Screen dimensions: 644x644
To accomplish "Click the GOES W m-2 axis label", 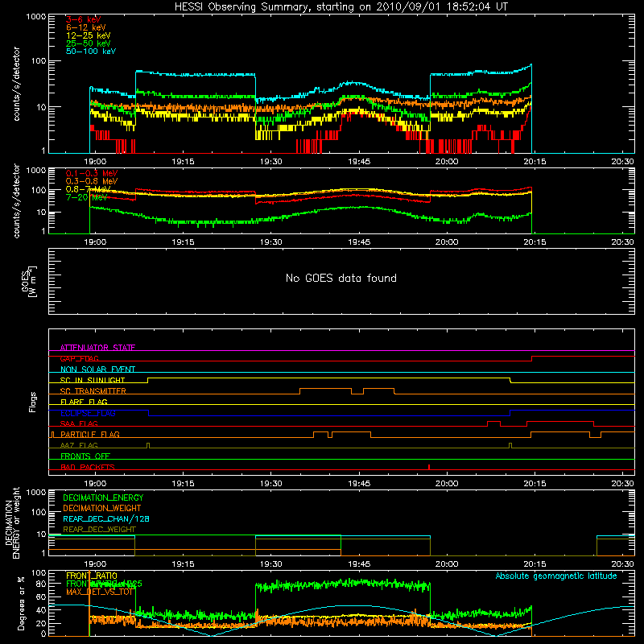I will coord(29,281).
